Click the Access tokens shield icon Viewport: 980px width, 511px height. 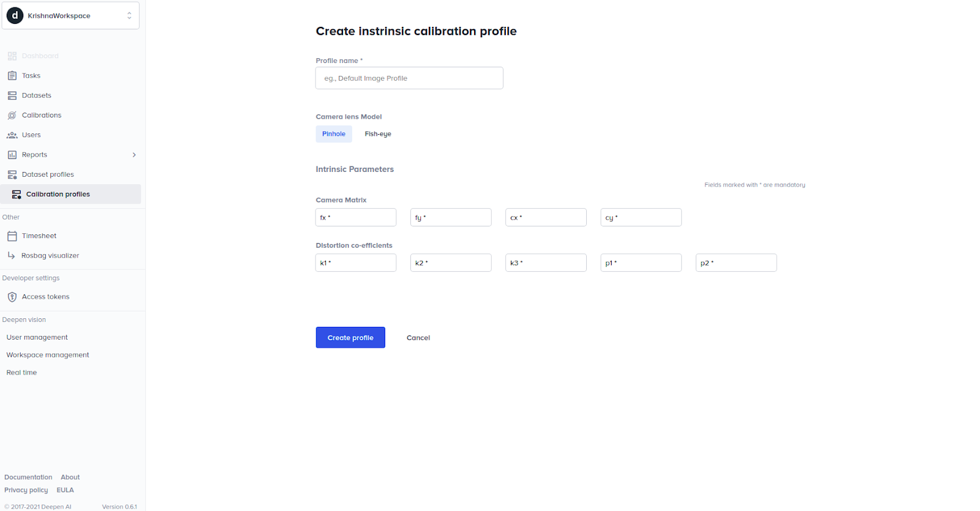tap(12, 297)
